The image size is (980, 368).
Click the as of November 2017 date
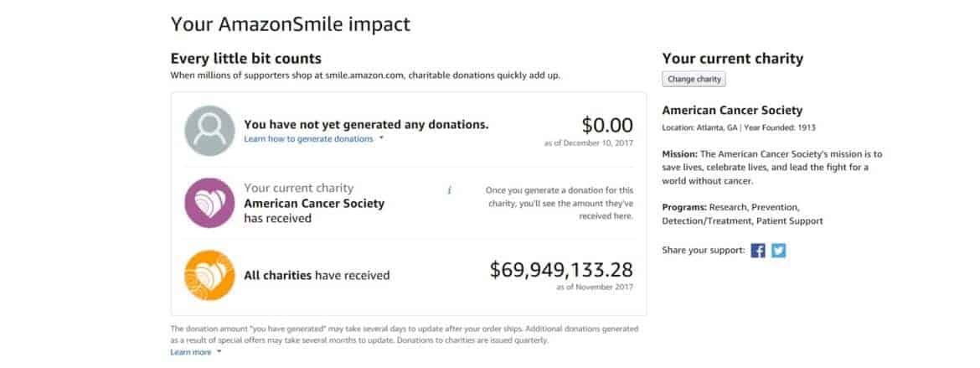pyautogui.click(x=593, y=288)
